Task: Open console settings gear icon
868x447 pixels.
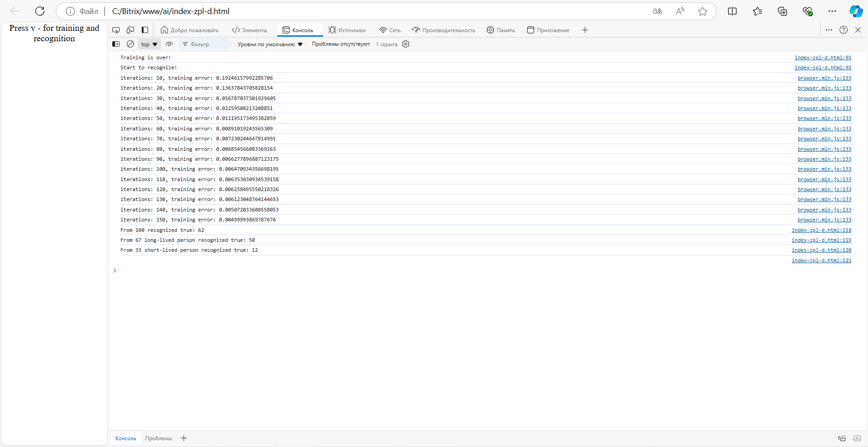Action: 406,44
